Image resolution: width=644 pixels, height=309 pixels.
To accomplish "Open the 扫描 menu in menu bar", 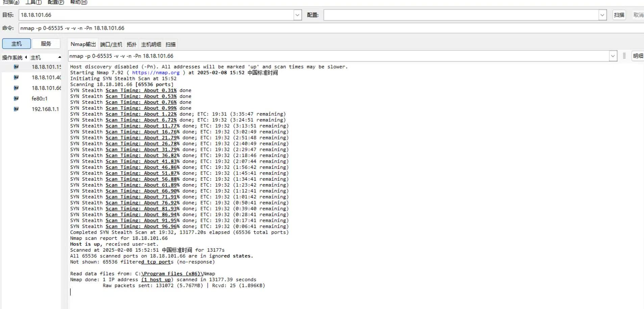I will [x=11, y=2].
